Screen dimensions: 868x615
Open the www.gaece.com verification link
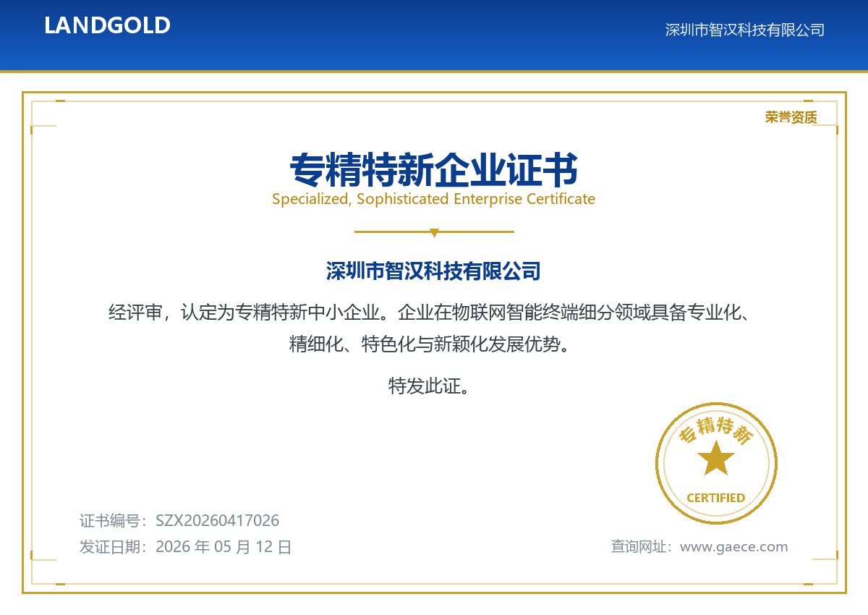(734, 547)
